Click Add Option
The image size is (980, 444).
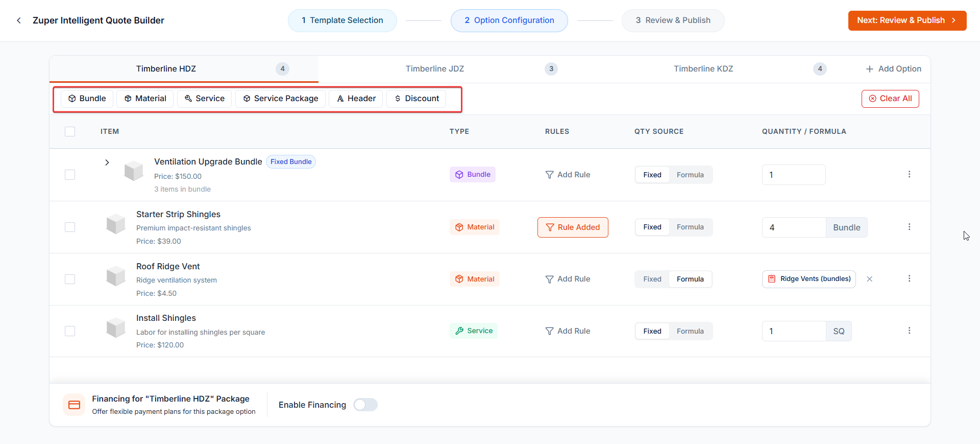(x=894, y=69)
